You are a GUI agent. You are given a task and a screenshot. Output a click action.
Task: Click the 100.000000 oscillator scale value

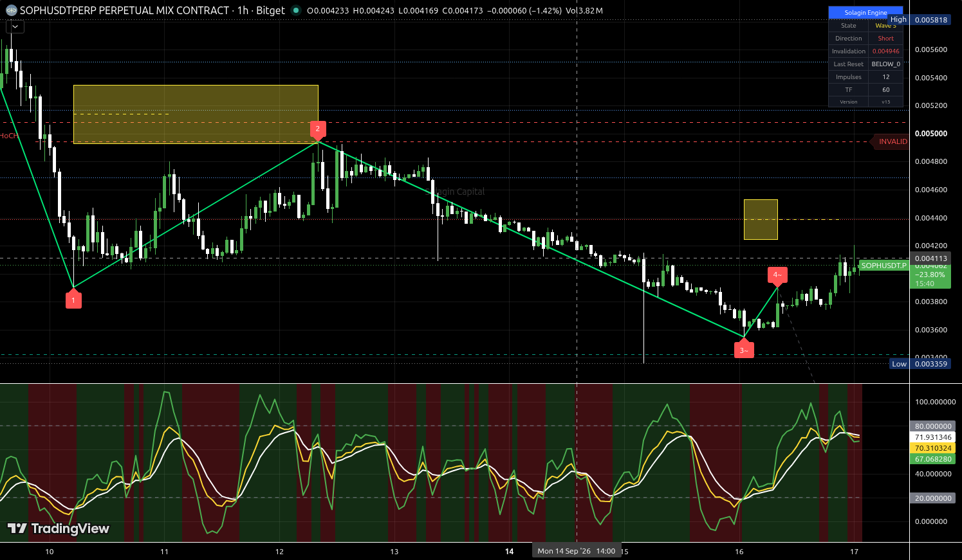pos(935,402)
